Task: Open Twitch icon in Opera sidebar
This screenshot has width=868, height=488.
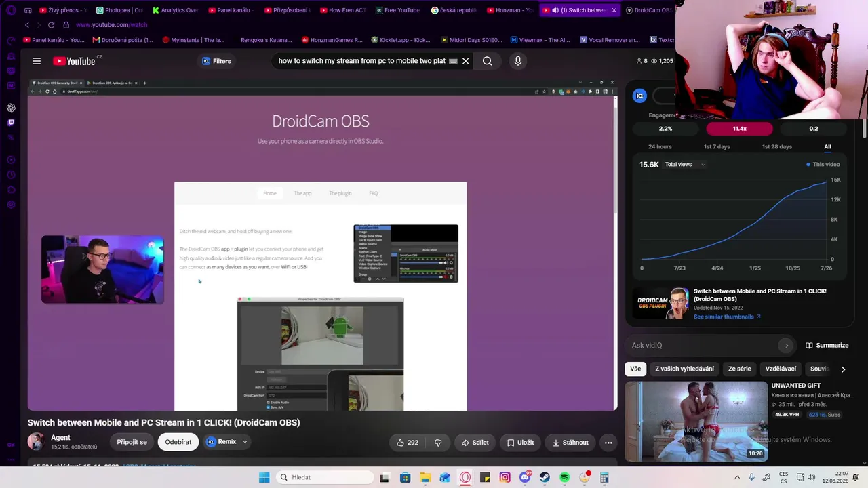Action: point(11,123)
